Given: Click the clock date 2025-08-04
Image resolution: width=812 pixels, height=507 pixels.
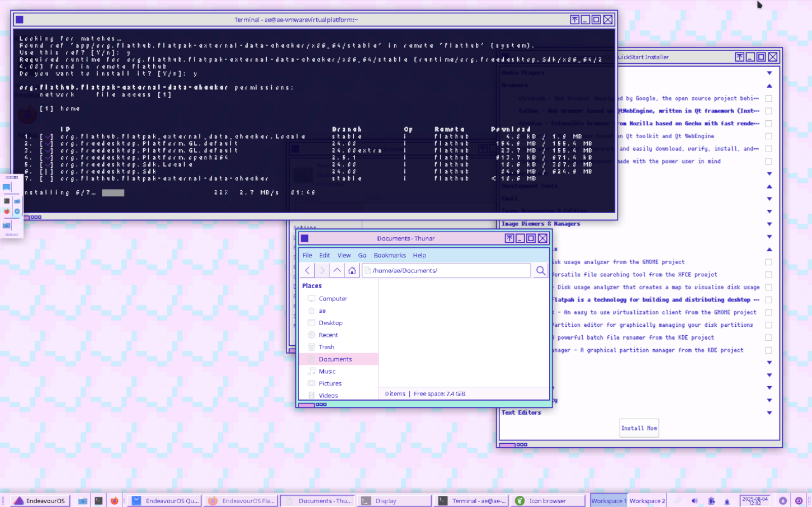Looking at the screenshot, I should pyautogui.click(x=755, y=501).
